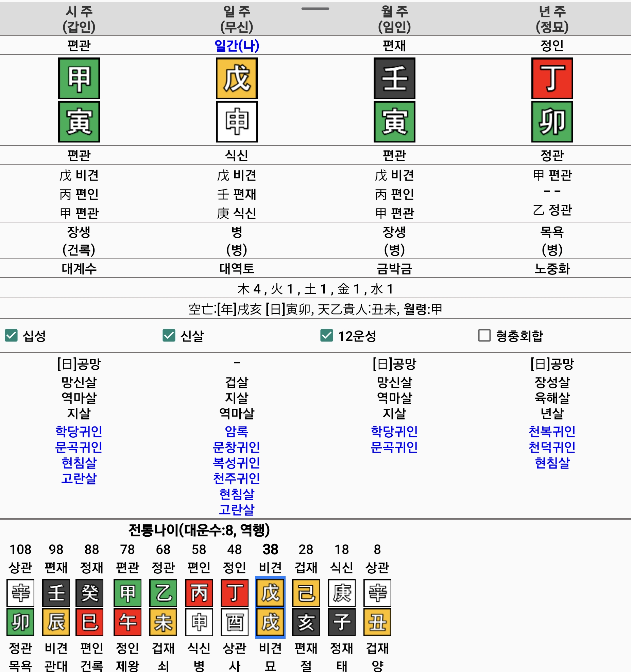This screenshot has width=631, height=672.
Task: Select the 丑 branch tile at age 8
Action: (x=377, y=622)
